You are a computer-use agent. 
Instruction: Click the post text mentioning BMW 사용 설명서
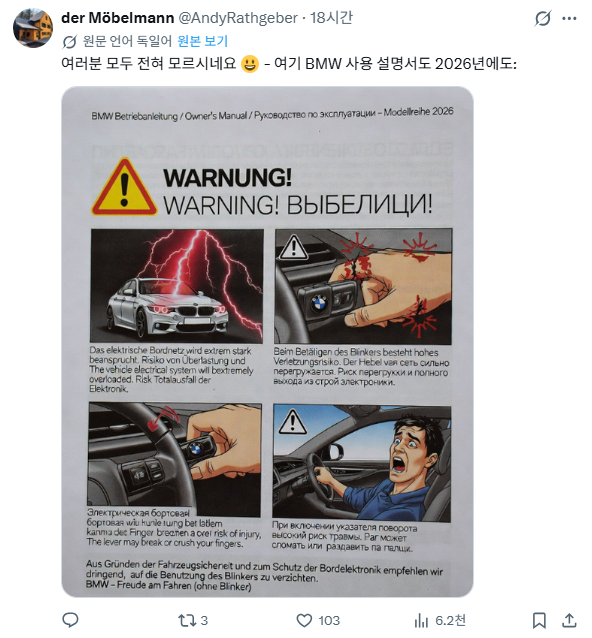(288, 64)
